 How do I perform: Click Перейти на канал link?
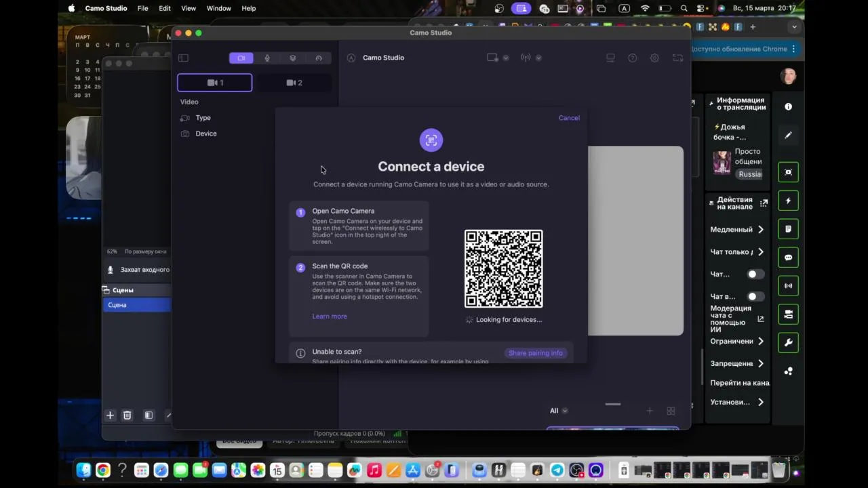[x=739, y=383]
